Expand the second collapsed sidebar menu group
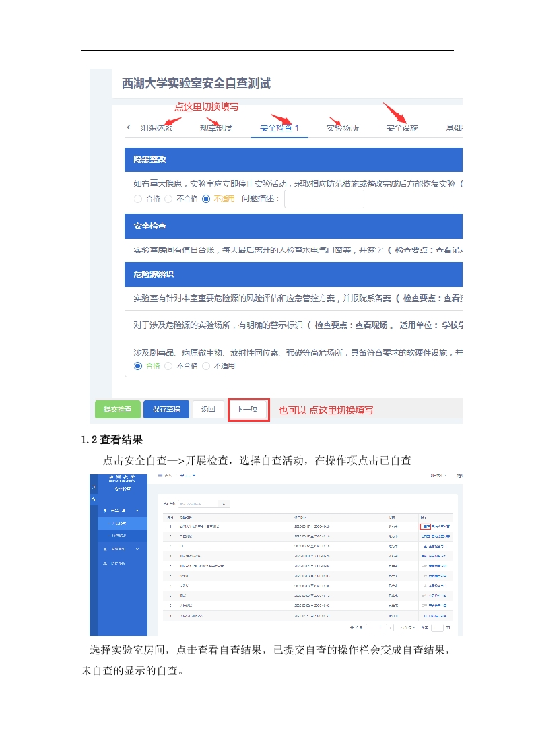This screenshot has height=756, width=534. [137, 549]
